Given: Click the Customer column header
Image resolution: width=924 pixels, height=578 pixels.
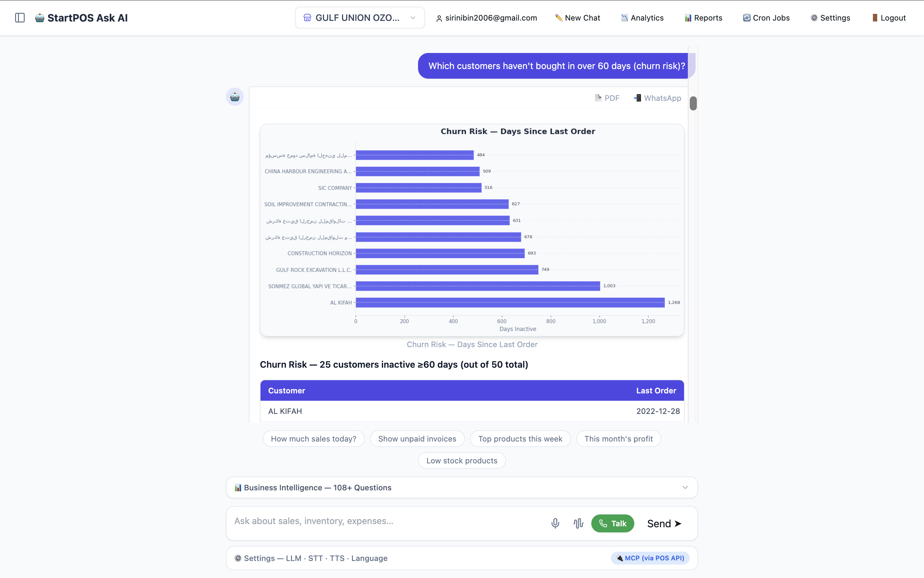Looking at the screenshot, I should tap(287, 391).
